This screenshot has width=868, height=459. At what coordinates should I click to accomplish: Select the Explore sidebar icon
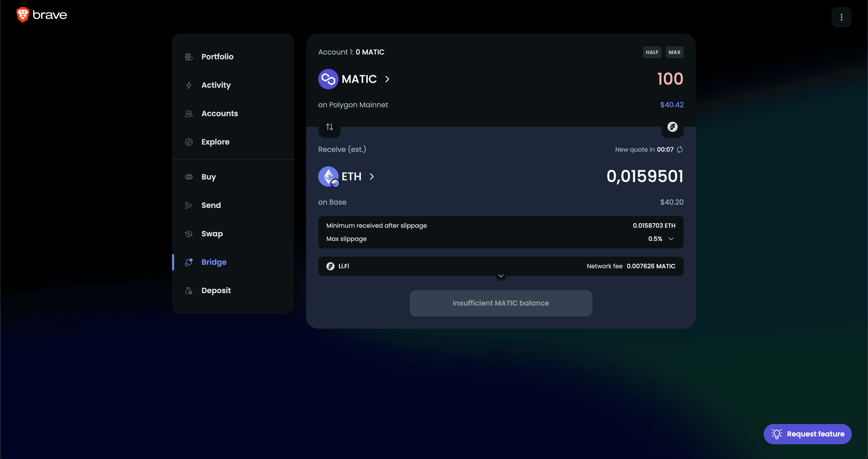coord(189,142)
